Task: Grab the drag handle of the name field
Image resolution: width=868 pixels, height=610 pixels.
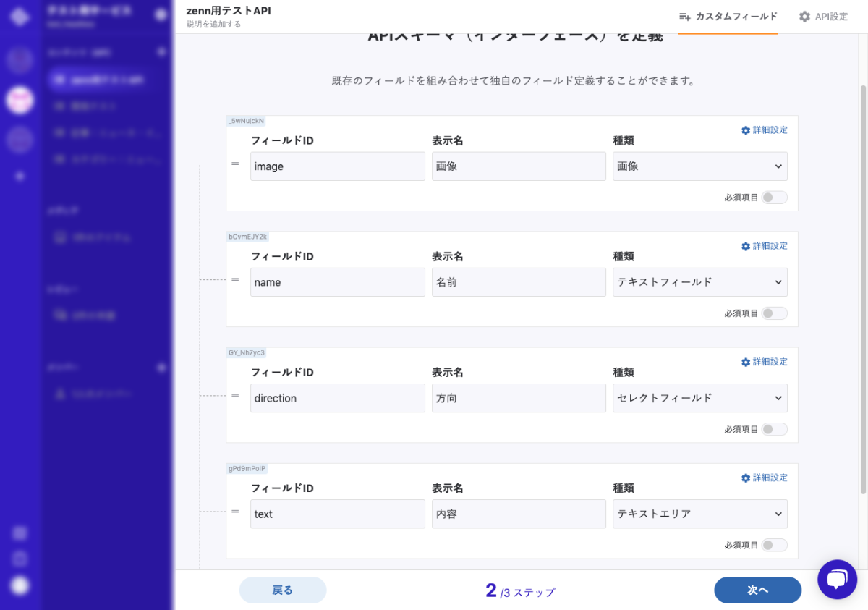Action: point(235,279)
